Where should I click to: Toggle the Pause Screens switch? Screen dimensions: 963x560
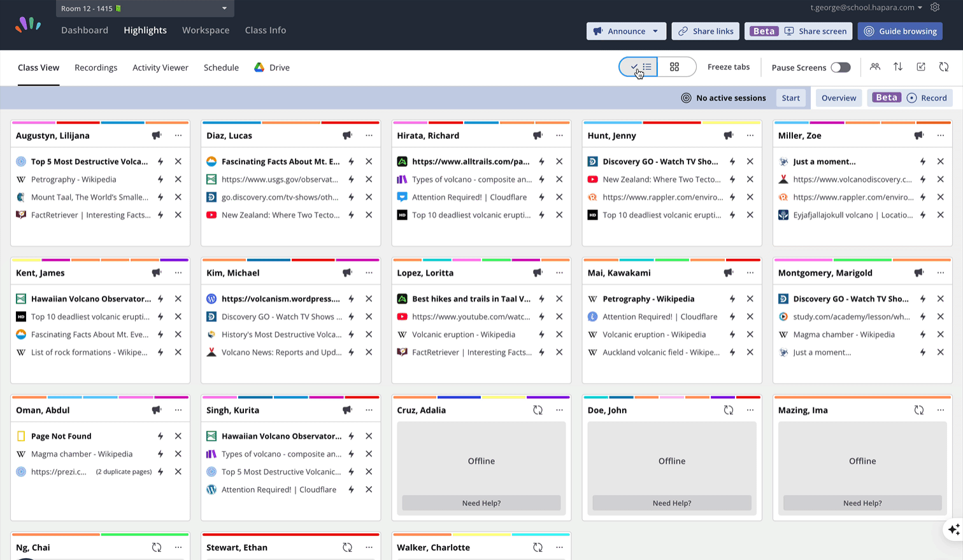(x=840, y=67)
